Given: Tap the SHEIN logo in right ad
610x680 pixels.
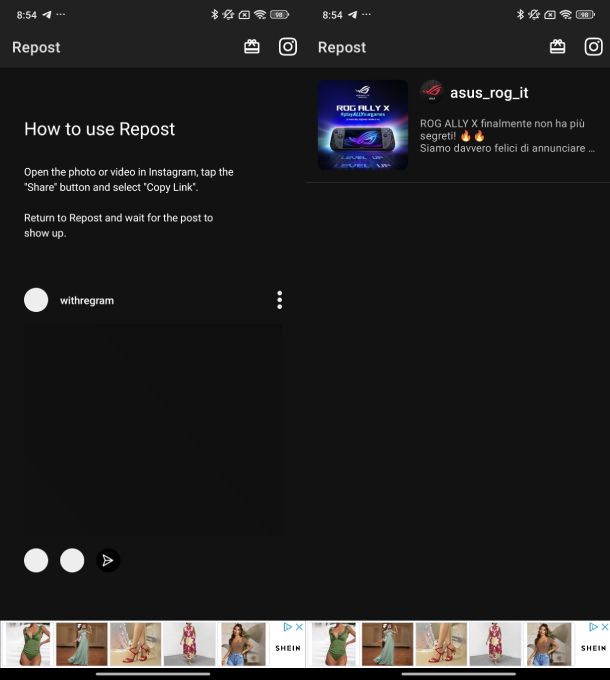Looking at the screenshot, I should pos(594,648).
